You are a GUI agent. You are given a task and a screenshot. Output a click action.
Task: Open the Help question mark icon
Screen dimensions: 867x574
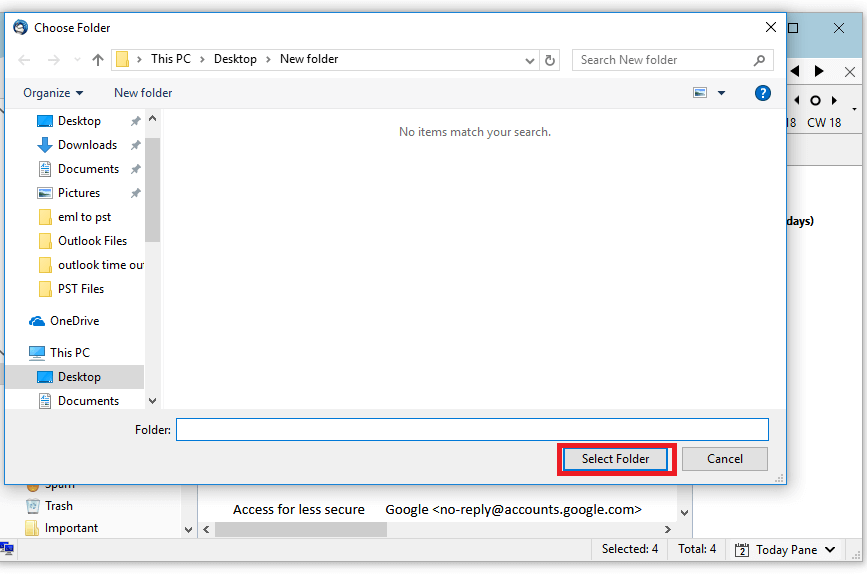(762, 93)
